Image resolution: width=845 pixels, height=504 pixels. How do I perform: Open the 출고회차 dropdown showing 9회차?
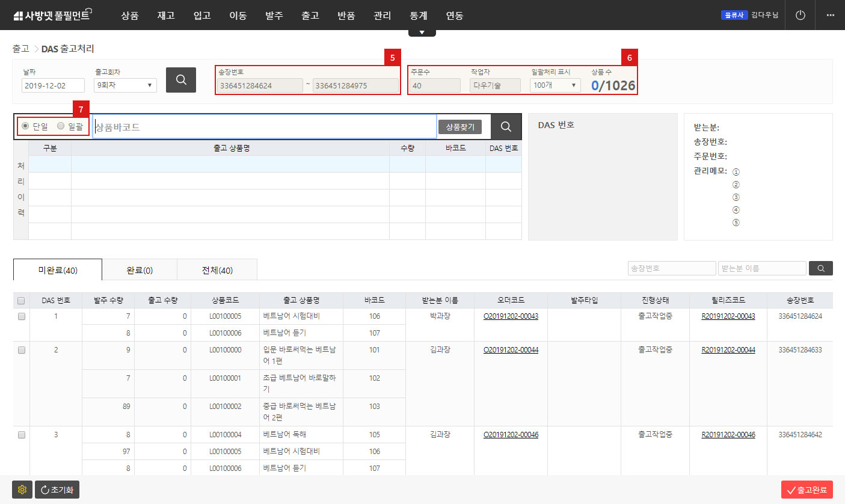pos(124,85)
